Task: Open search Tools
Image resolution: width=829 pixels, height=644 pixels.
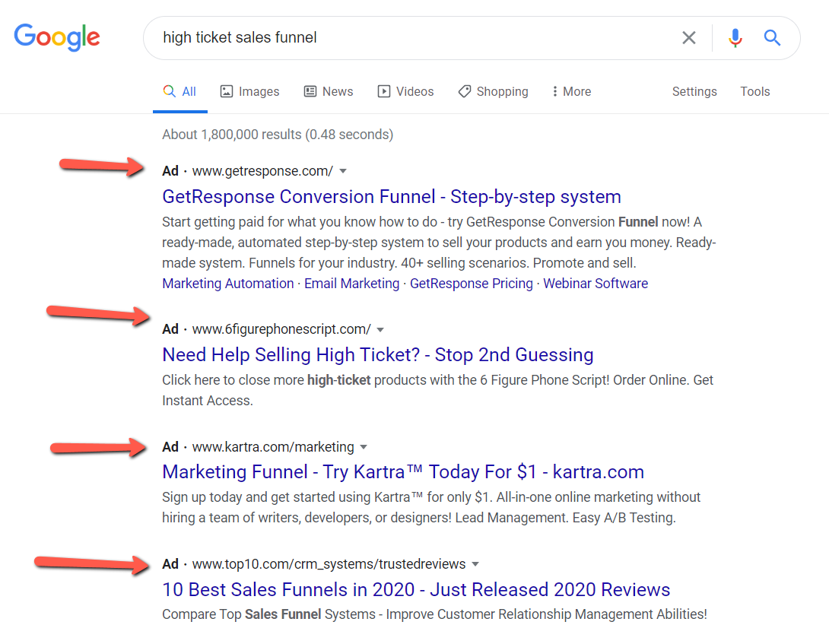Action: (754, 91)
